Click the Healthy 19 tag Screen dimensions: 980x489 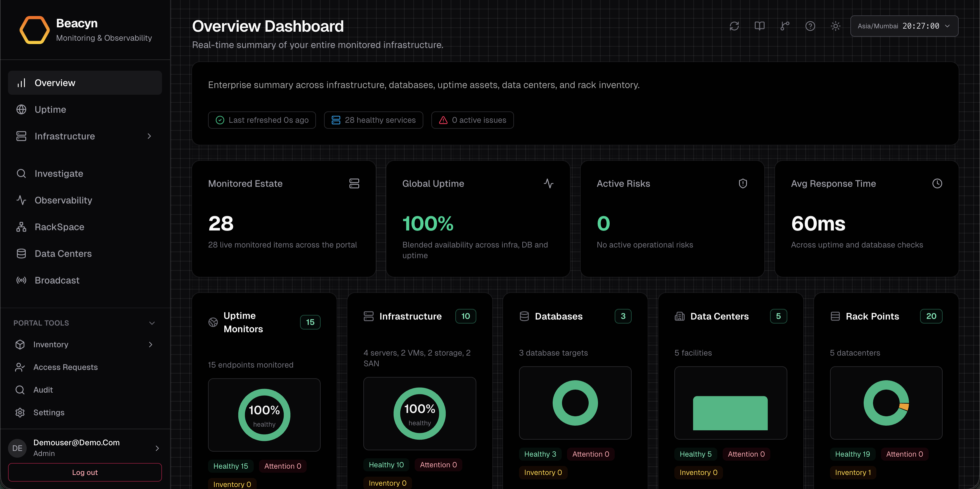tap(853, 454)
